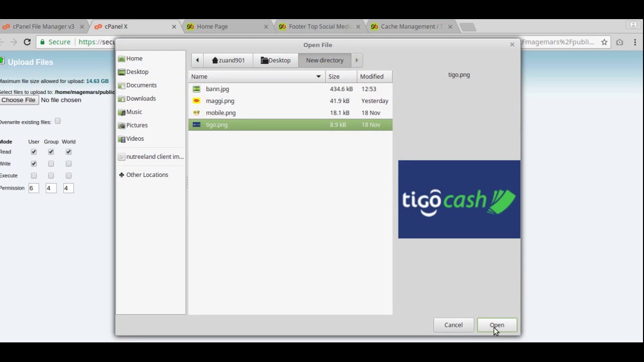The width and height of the screenshot is (644, 362).
Task: Uncheck Read permission for User
Action: point(33,151)
